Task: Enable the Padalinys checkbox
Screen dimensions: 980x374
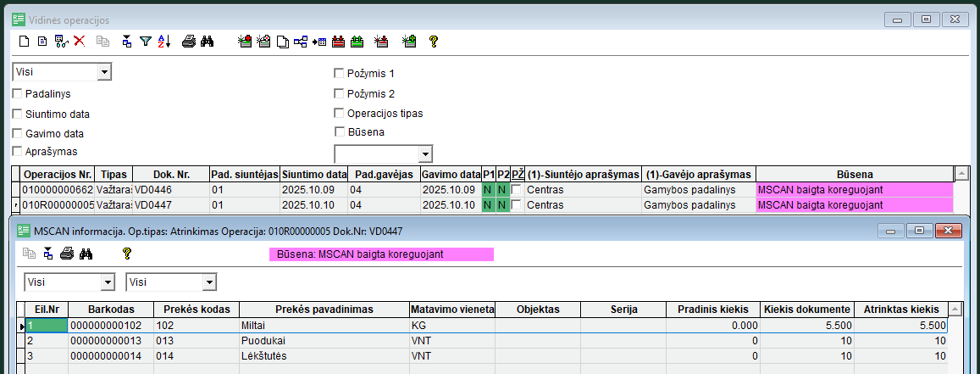Action: pyautogui.click(x=18, y=94)
